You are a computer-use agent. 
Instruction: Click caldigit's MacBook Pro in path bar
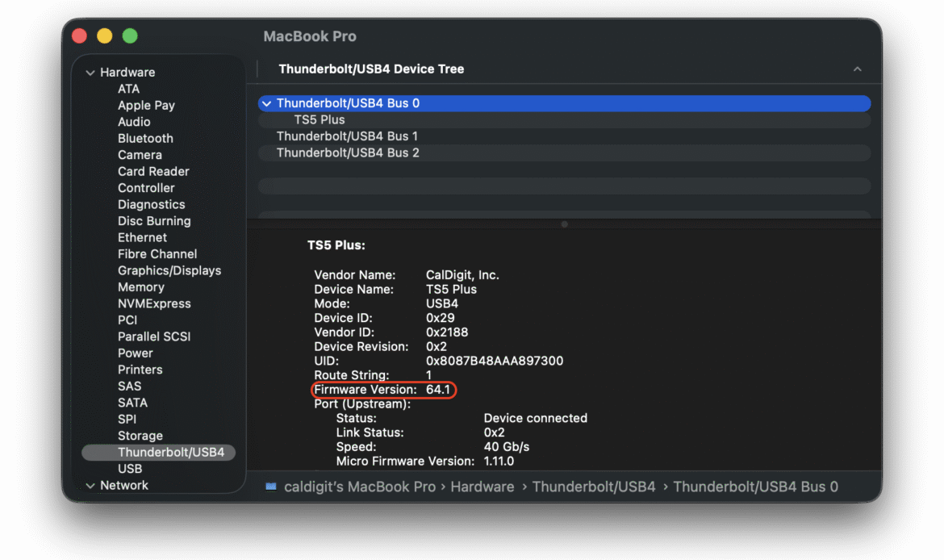[360, 487]
